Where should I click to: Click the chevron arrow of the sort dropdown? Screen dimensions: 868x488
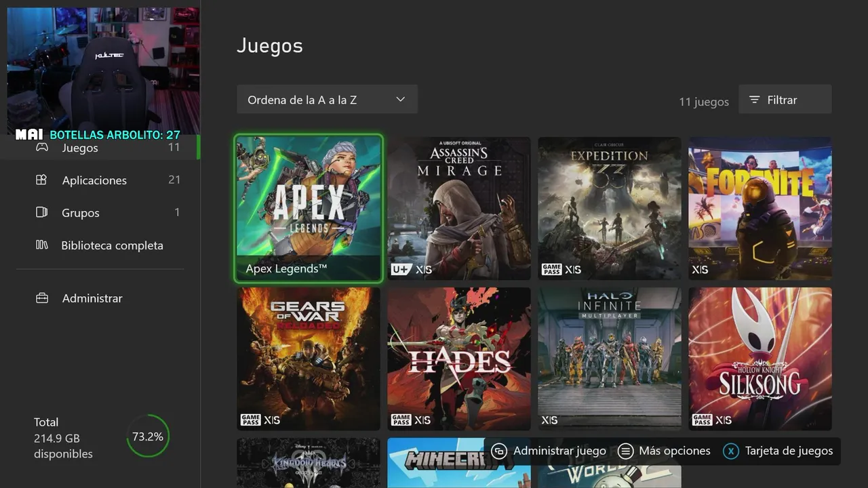[400, 100]
